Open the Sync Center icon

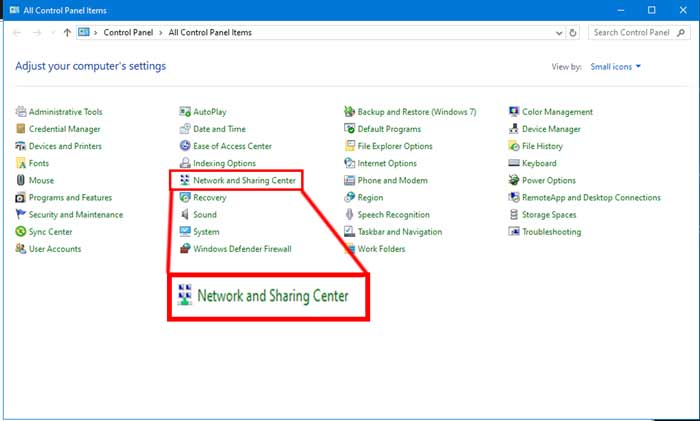[x=21, y=231]
